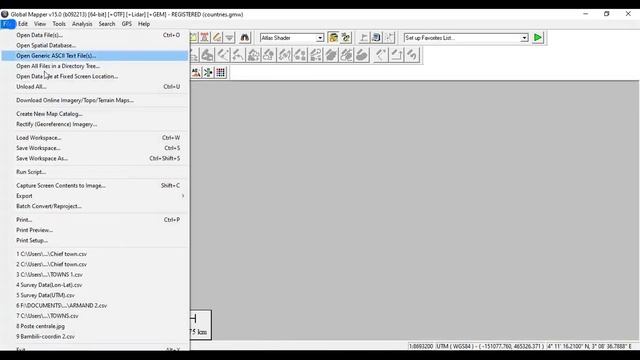Click the label text icon in bottom toolbar row
This screenshot has height=360, width=640.
[196, 73]
